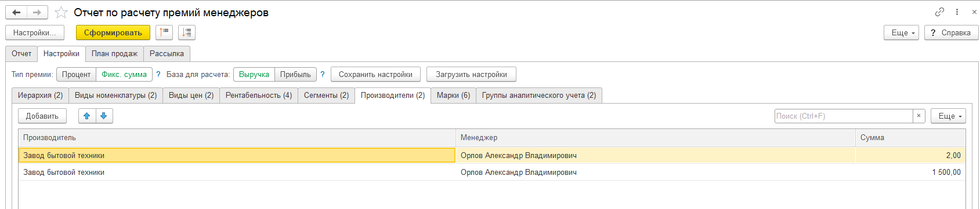
Task: Click the Сумма column header
Action: point(911,138)
